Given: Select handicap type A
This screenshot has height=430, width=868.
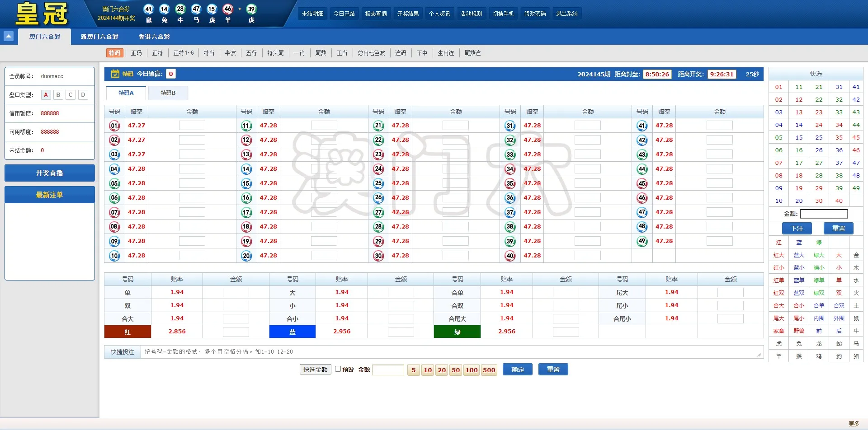Looking at the screenshot, I should tap(46, 95).
